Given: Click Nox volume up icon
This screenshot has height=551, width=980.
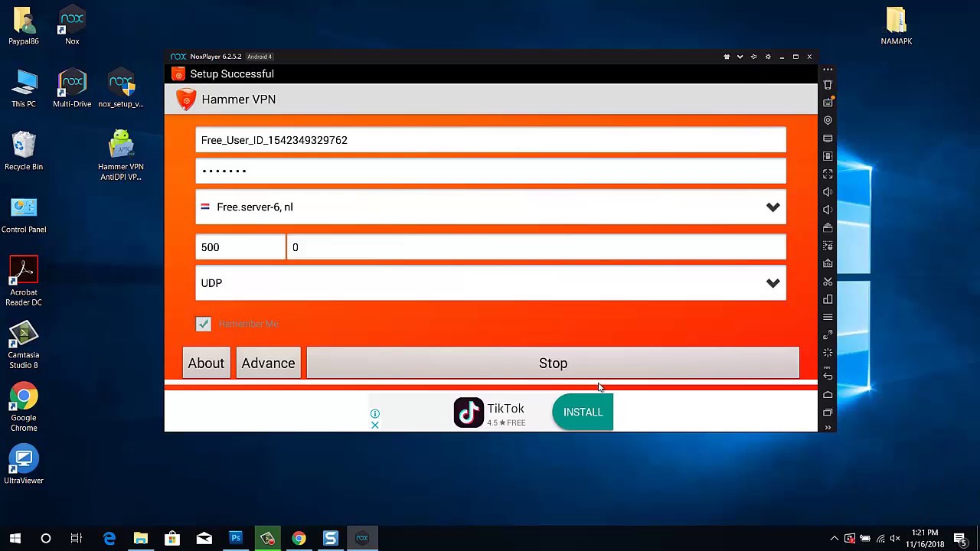Looking at the screenshot, I should pyautogui.click(x=828, y=192).
